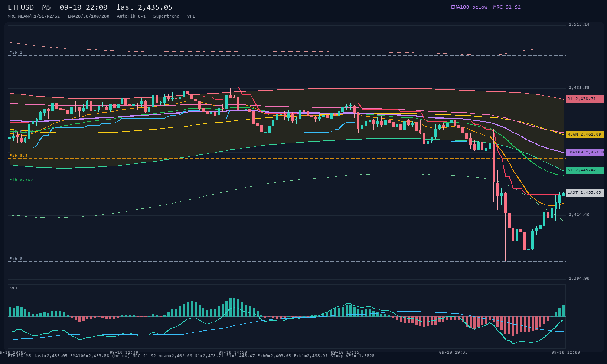Click the Fib 0.5 level label

(19, 156)
